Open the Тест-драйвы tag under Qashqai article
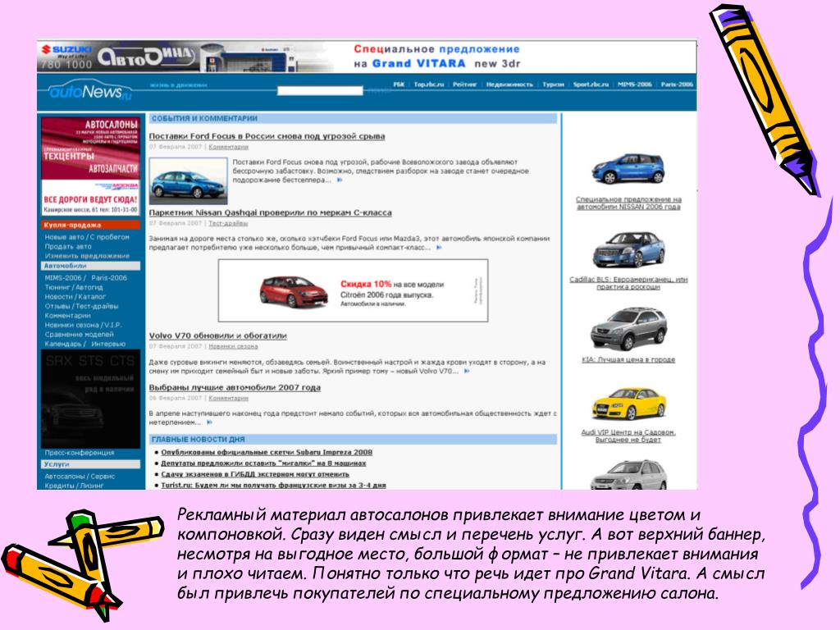The height and width of the screenshot is (630, 840). tap(228, 223)
